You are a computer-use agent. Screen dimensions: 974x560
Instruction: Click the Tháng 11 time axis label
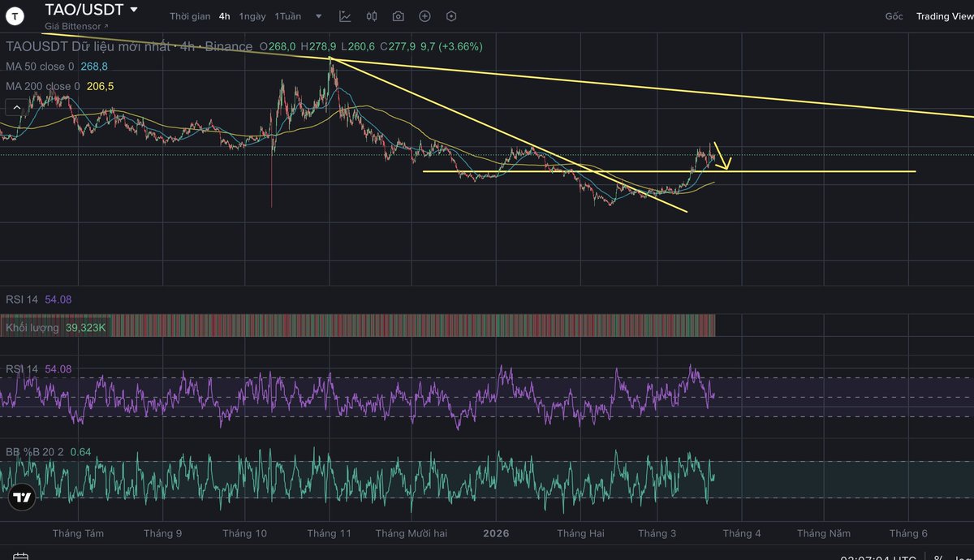tap(329, 533)
